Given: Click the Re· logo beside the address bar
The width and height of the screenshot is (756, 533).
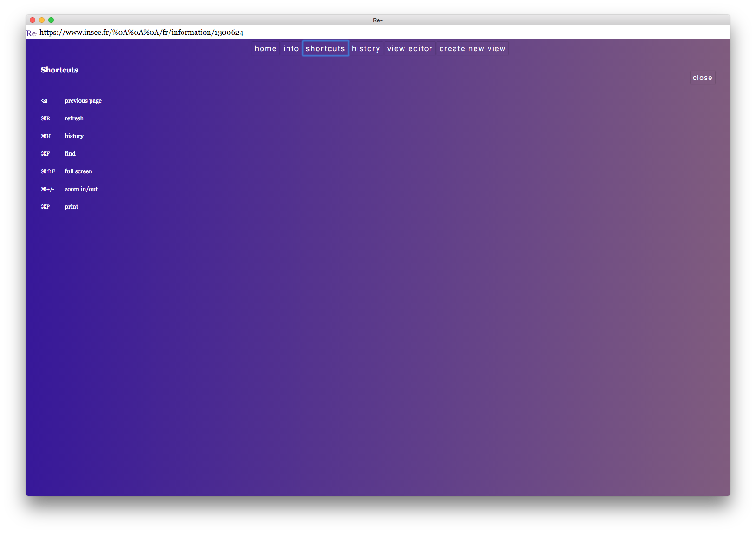Looking at the screenshot, I should click(31, 33).
